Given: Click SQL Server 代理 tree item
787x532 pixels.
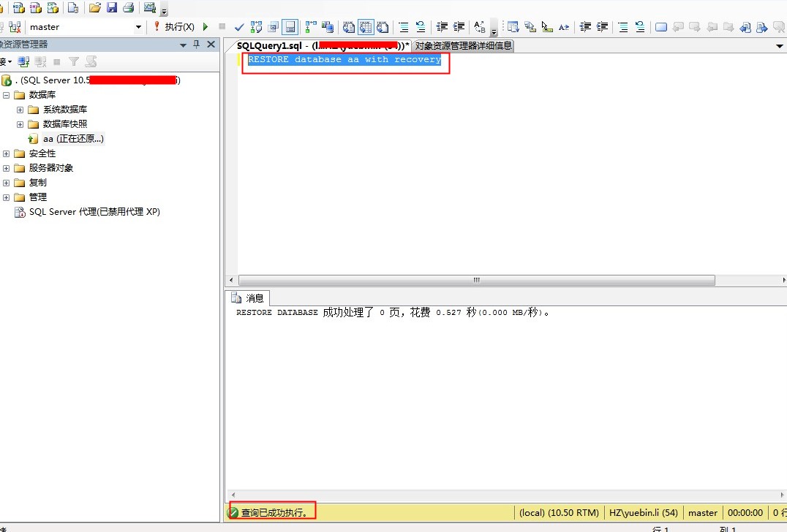Looking at the screenshot, I should [x=94, y=212].
